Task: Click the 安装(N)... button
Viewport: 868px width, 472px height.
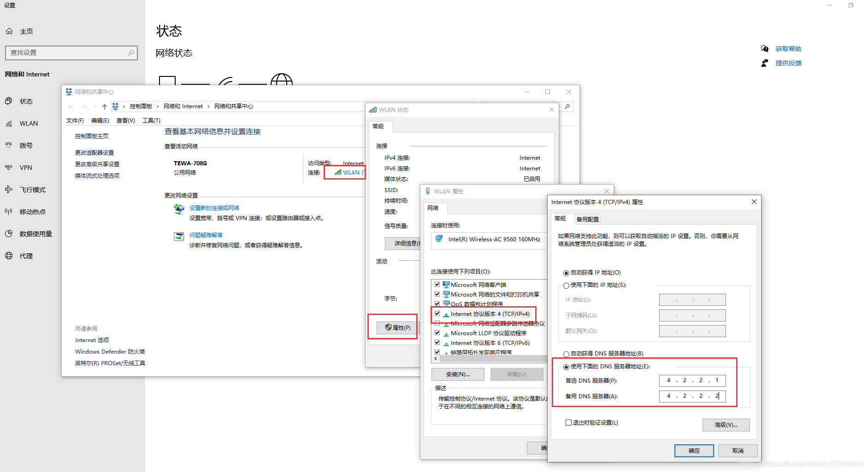Action: [x=458, y=374]
